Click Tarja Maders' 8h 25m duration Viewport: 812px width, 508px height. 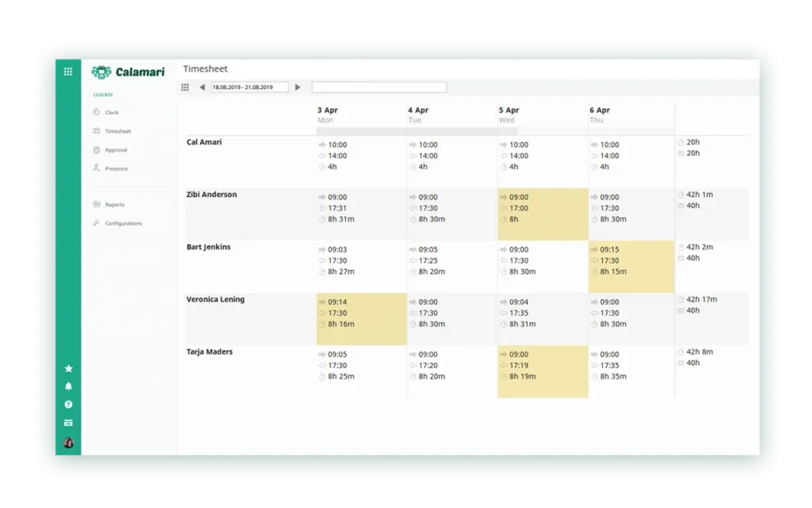(x=341, y=376)
